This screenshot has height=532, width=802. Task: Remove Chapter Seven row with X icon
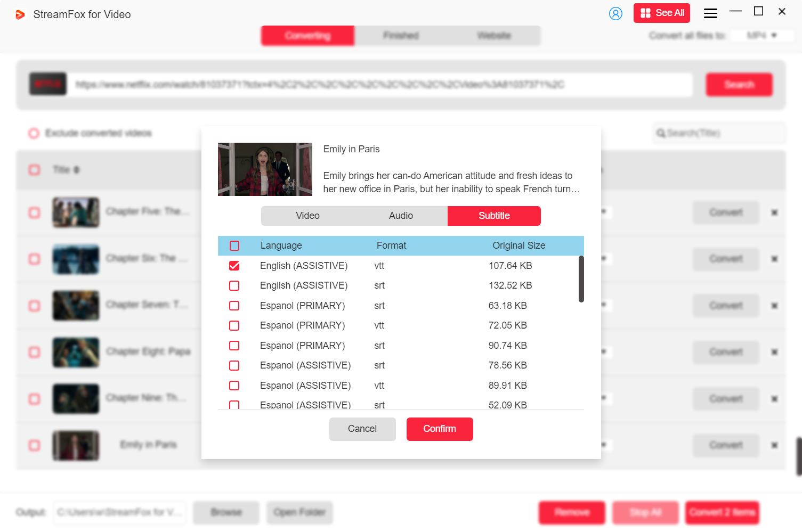(774, 306)
